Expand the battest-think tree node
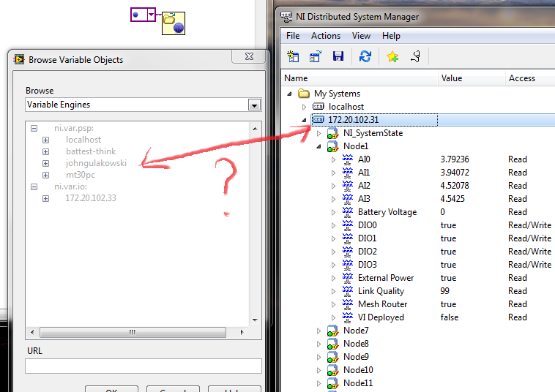The image size is (555, 392). [45, 151]
